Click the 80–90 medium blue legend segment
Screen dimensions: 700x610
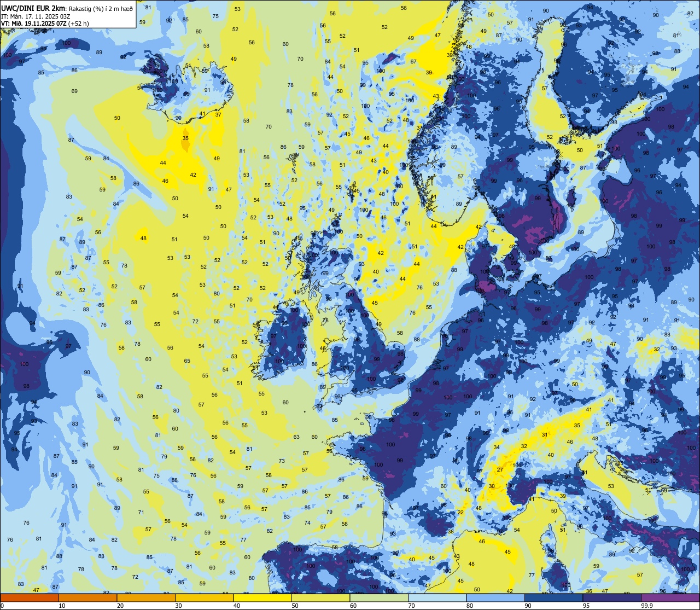pos(495,597)
